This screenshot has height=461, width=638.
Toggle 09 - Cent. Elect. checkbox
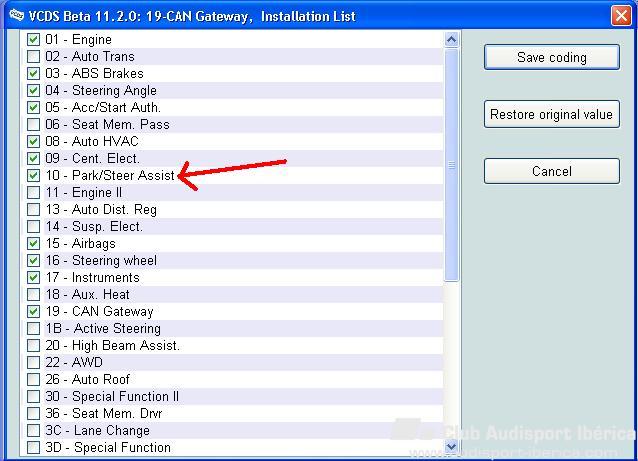(33, 158)
